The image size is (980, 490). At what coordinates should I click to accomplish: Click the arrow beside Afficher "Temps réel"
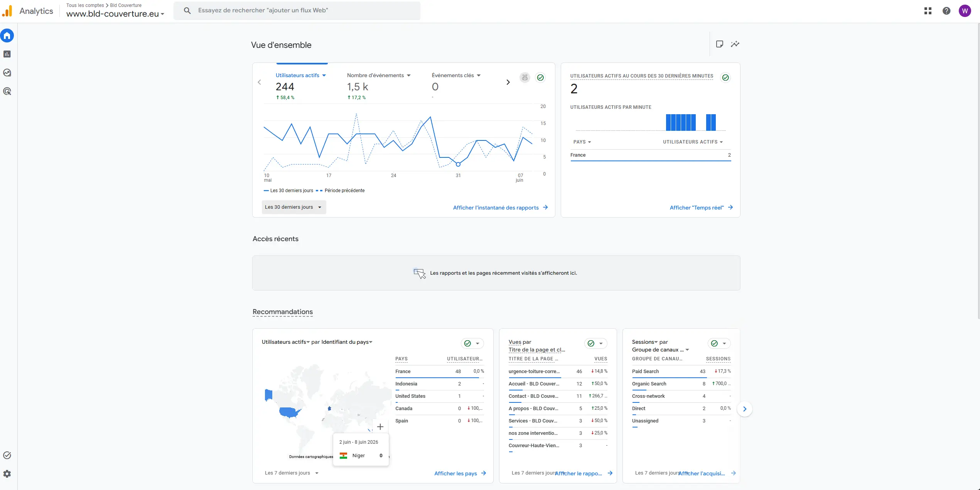coord(730,208)
